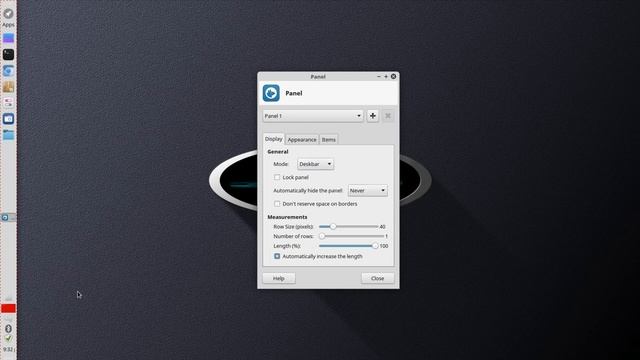Viewport: 640px width, 360px height.
Task: Close Panel window via titlebar X
Action: (393, 76)
